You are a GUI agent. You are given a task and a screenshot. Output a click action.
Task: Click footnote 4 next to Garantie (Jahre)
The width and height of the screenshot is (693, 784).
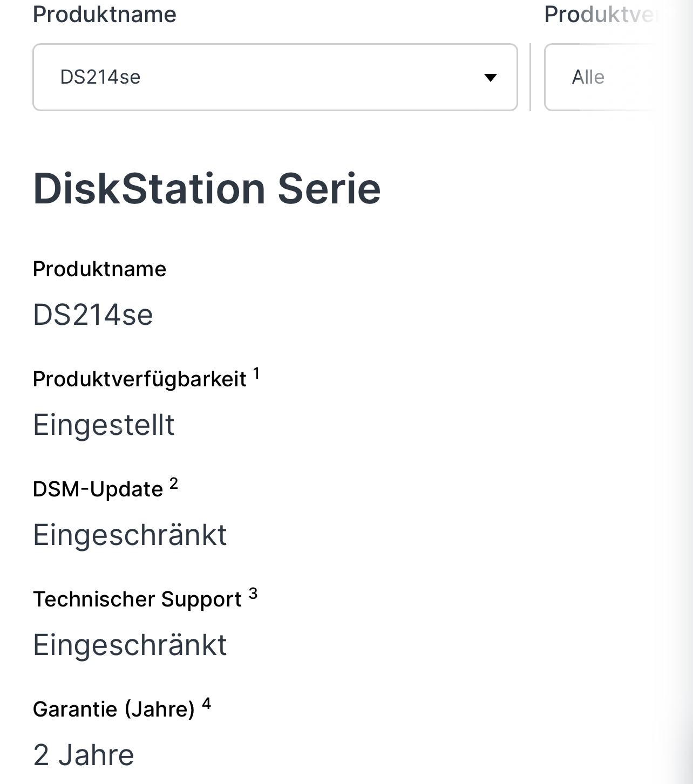[206, 704]
